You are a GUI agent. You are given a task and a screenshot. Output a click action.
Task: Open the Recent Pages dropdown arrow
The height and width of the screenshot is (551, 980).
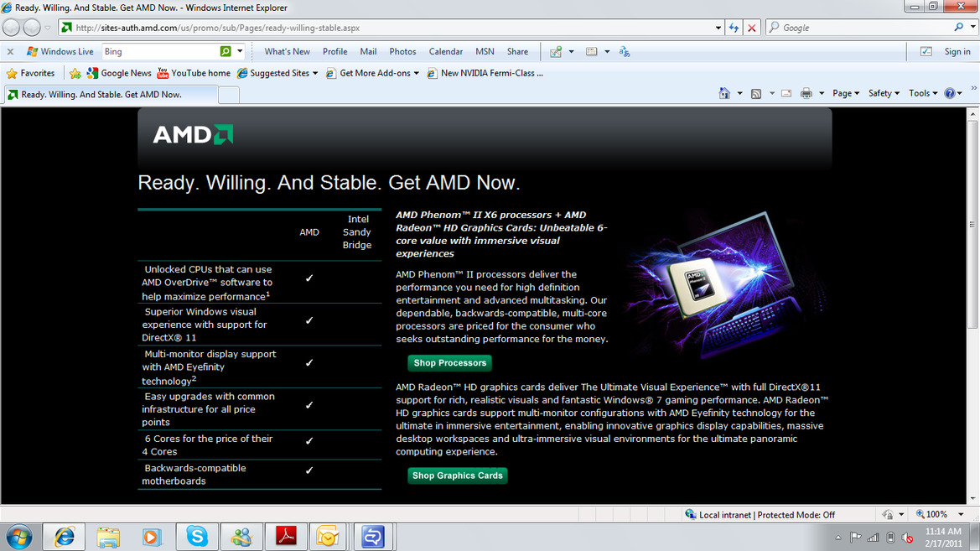(x=48, y=28)
